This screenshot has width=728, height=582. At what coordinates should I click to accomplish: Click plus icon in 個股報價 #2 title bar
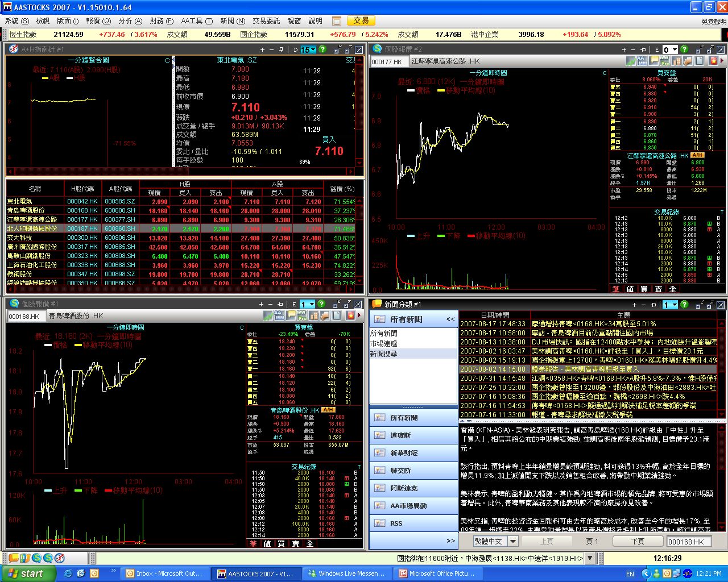pyautogui.click(x=624, y=49)
